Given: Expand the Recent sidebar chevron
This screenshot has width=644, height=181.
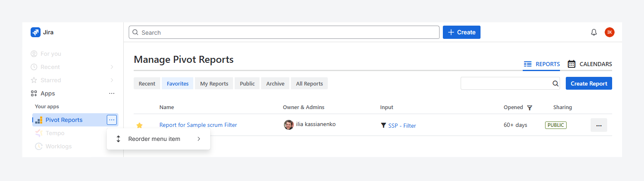Looking at the screenshot, I should [x=112, y=67].
